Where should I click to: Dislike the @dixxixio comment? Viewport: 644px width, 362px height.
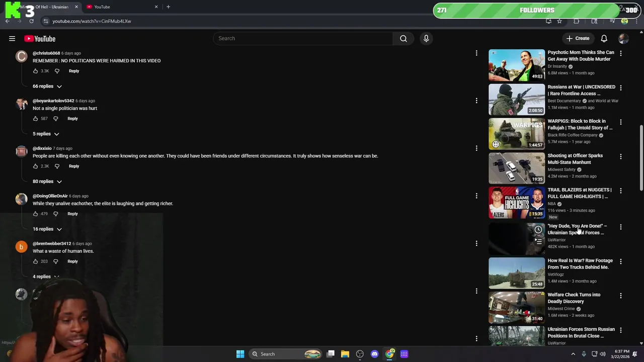pos(57,166)
